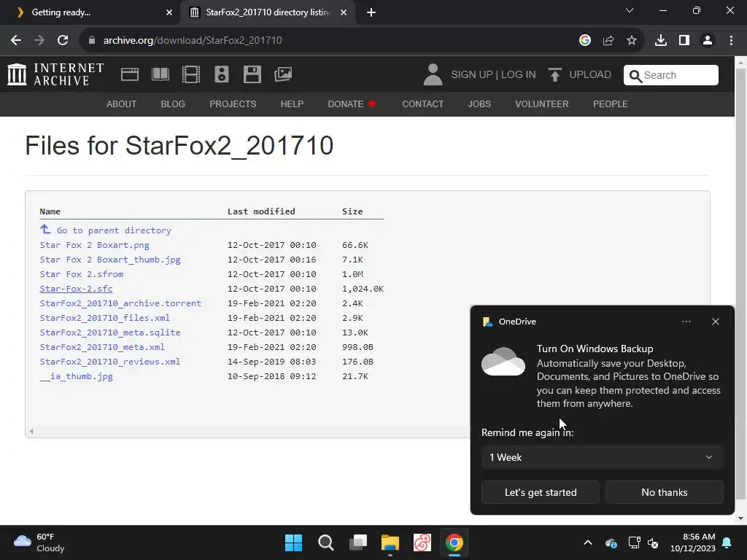The width and height of the screenshot is (747, 560).
Task: Click the user avatar icon
Action: tap(433, 75)
